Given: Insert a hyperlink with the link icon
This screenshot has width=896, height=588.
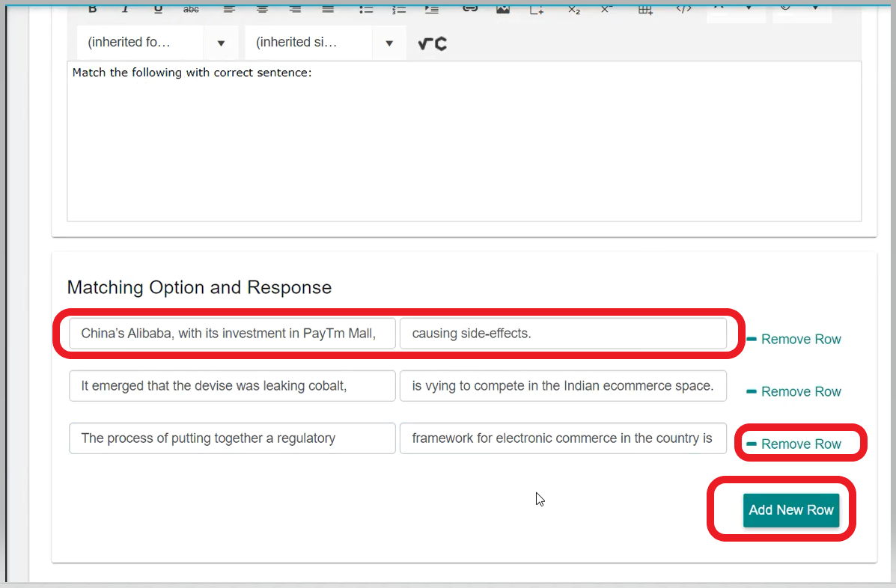Looking at the screenshot, I should 470,9.
